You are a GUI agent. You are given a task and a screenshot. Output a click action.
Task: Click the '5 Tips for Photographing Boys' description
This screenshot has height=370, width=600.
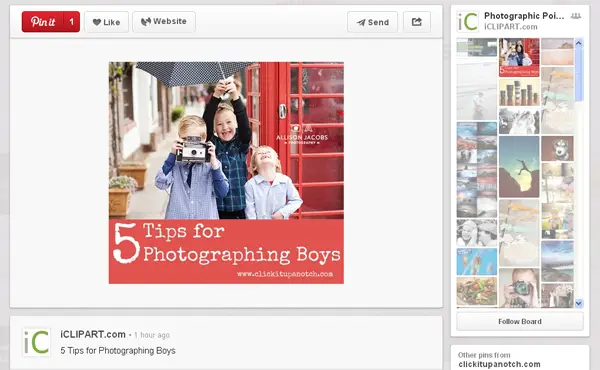(118, 350)
